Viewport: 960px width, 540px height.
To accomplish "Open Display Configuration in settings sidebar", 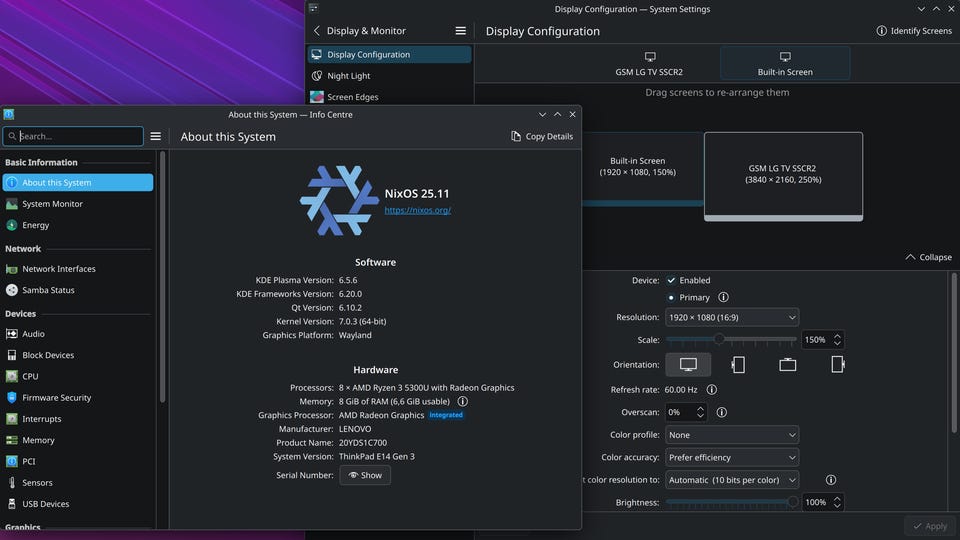I will click(389, 54).
